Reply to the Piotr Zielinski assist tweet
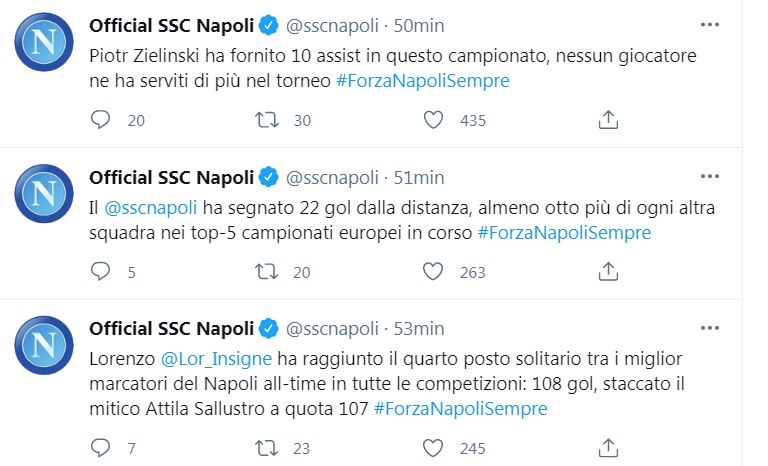Viewport: 768px width, 466px height. coord(100,120)
